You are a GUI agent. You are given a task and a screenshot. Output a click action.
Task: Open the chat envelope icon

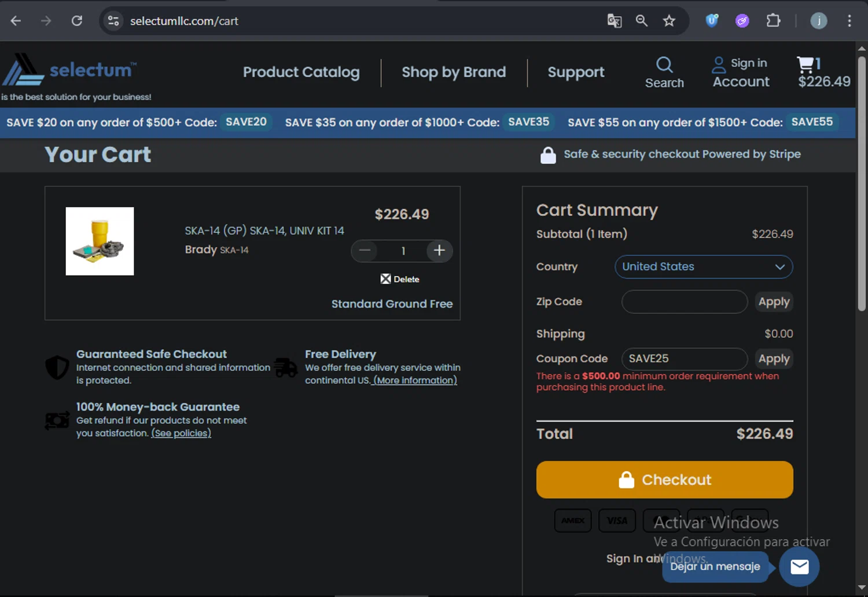click(x=799, y=566)
